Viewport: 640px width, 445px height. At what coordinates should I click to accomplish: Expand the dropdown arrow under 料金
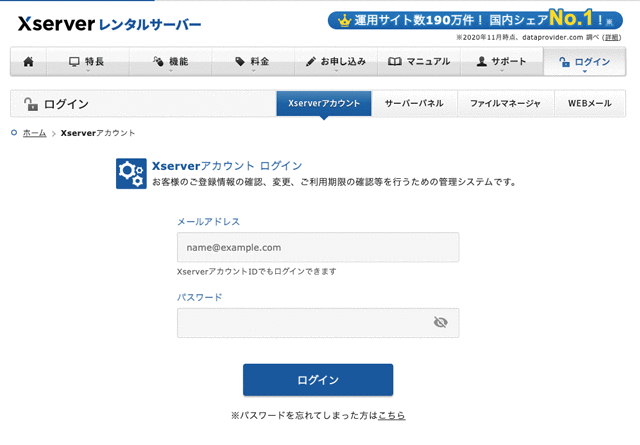pyautogui.click(x=253, y=71)
